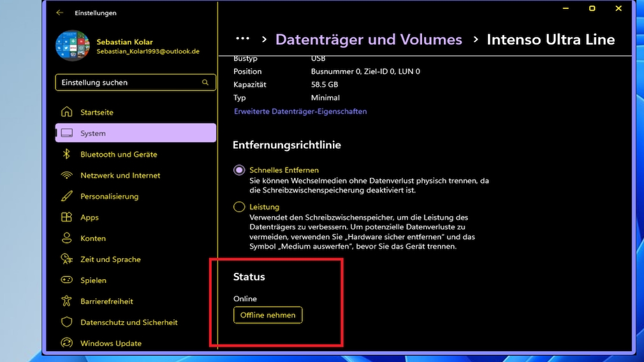
Task: Click the Zeit und Sprache icon
Action: click(x=66, y=259)
